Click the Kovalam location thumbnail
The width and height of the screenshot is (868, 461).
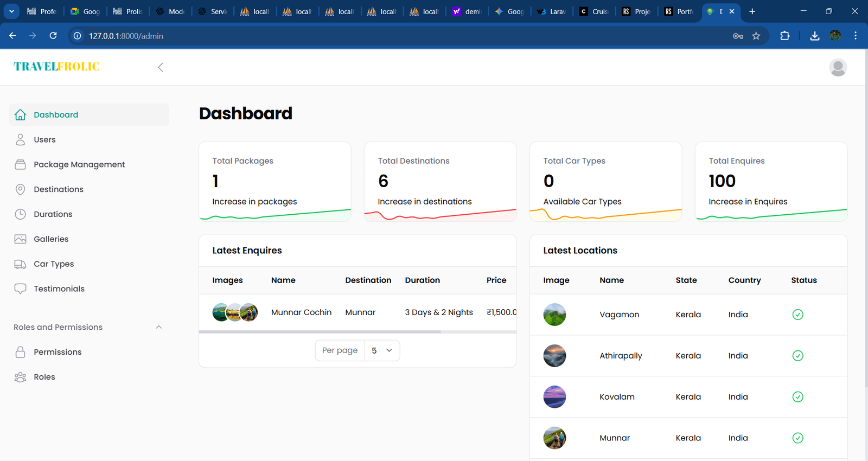(554, 397)
